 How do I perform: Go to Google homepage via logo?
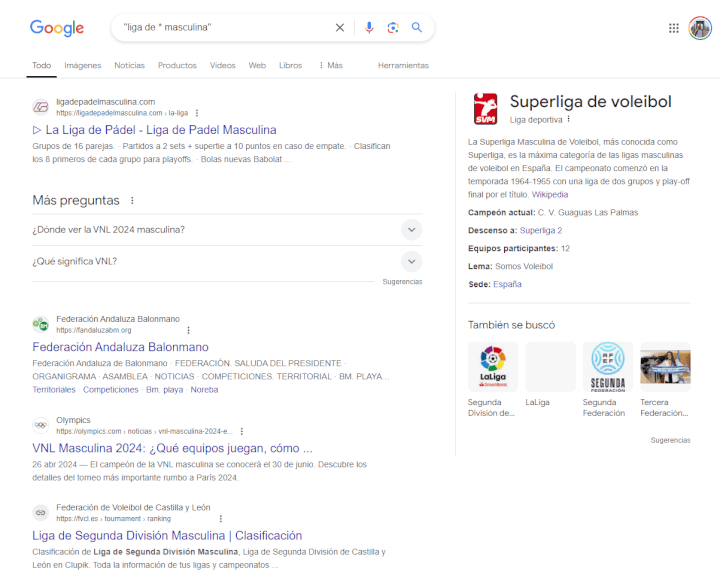click(x=57, y=28)
